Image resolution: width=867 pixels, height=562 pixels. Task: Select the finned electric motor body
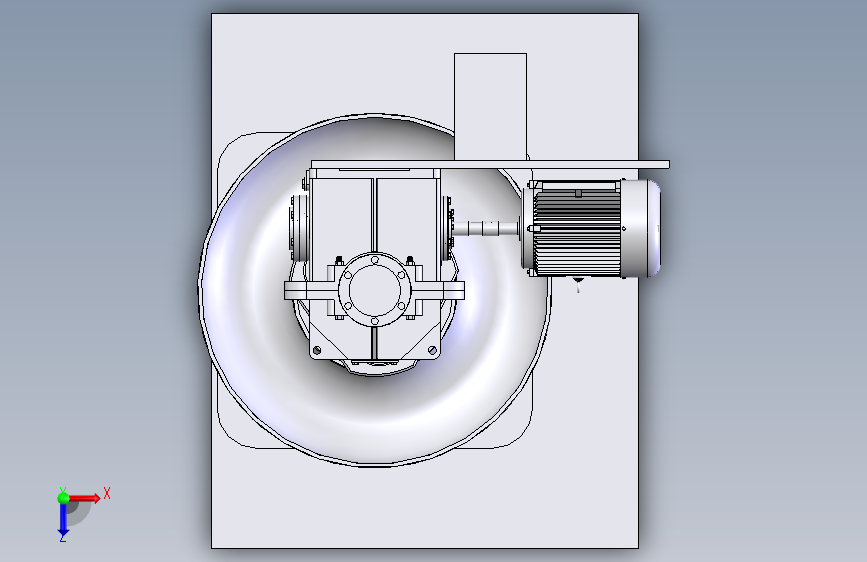[x=577, y=229]
